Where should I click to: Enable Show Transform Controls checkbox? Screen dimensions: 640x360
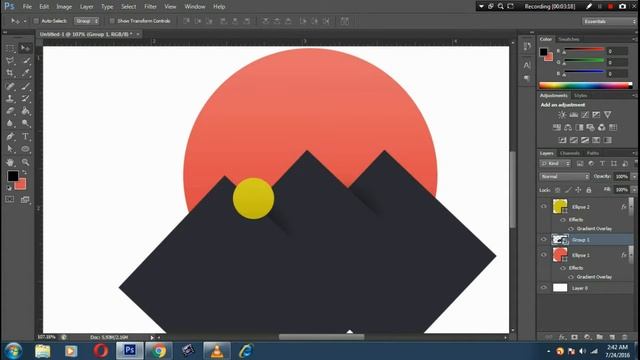[112, 21]
